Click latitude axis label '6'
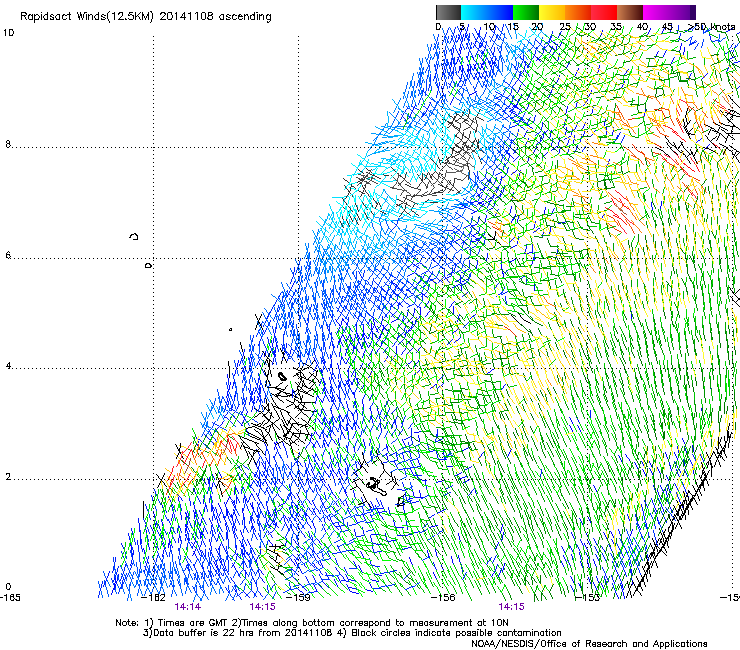Image resolution: width=740 pixels, height=650 pixels. (8, 255)
